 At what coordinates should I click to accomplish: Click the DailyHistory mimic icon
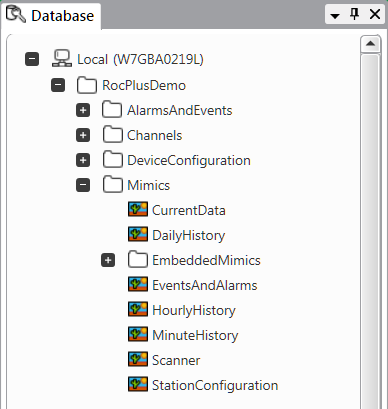138,235
